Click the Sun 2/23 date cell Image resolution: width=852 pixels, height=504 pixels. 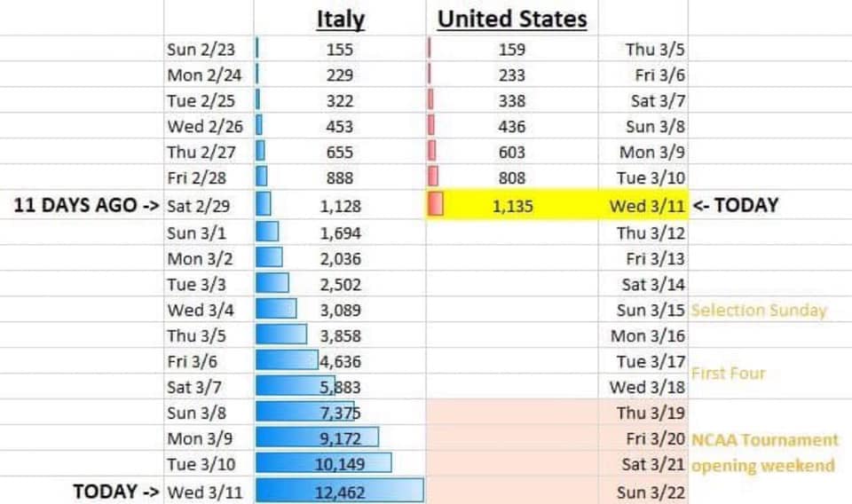coord(209,48)
